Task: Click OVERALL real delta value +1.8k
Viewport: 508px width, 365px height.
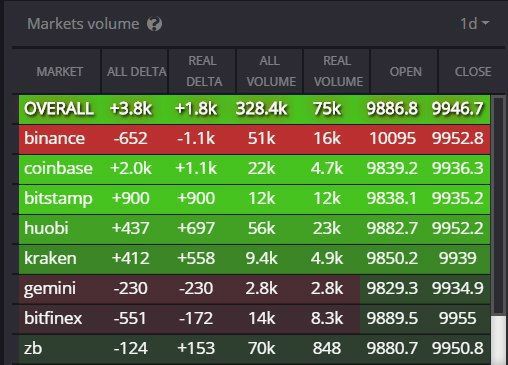Action: tap(196, 109)
